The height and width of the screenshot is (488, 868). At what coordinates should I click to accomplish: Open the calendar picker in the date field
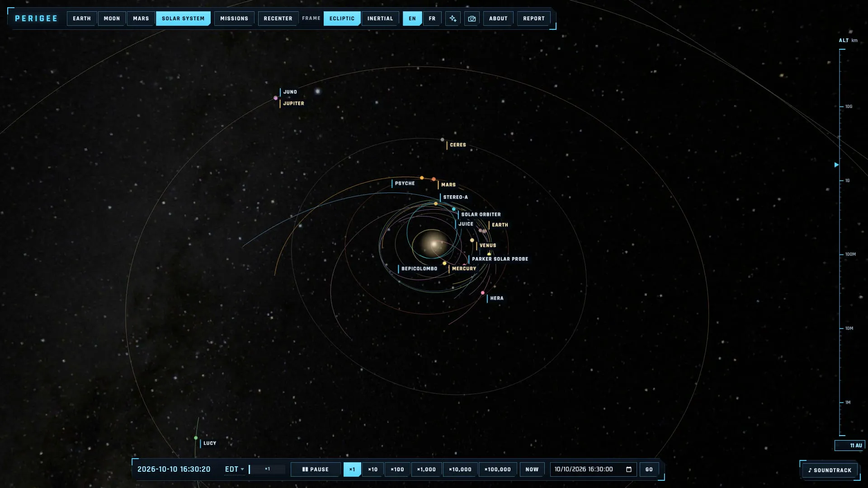click(x=628, y=469)
